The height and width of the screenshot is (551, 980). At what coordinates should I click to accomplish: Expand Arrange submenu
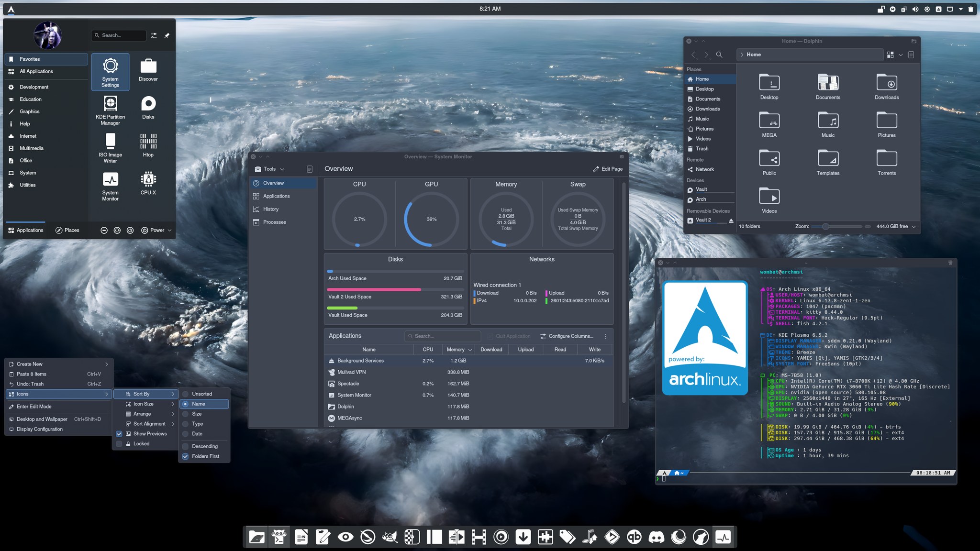(145, 414)
